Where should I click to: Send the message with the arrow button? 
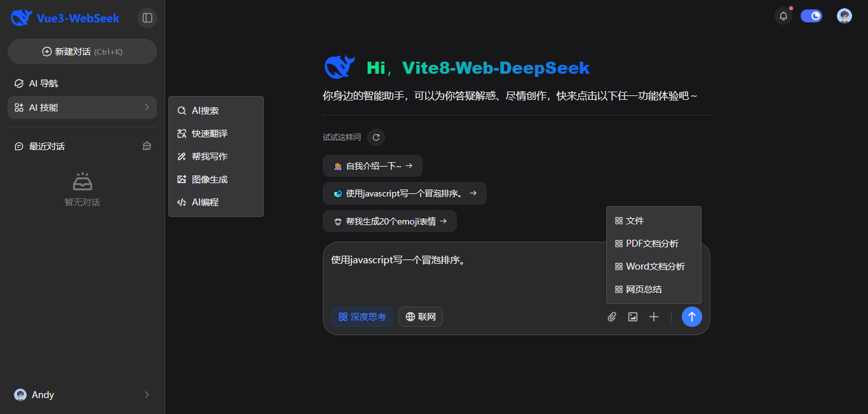tap(692, 317)
